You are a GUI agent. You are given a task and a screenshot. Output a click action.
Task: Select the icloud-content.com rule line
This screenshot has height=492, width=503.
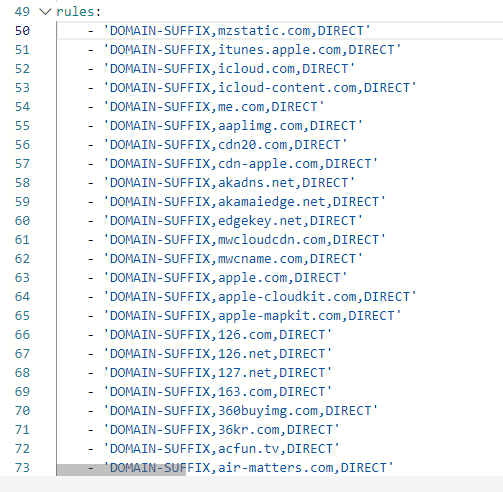260,88
